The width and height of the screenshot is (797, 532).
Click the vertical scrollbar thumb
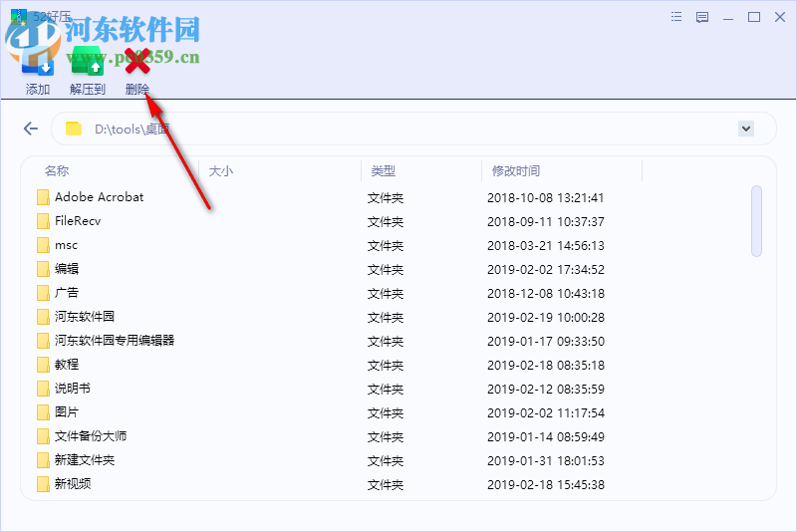tap(756, 221)
